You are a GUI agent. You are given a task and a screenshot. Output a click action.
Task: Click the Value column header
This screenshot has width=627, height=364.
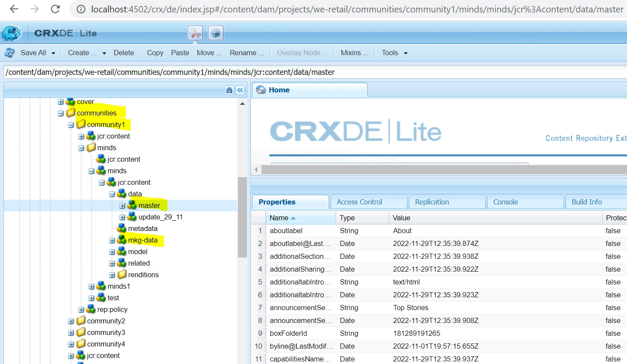coord(495,218)
